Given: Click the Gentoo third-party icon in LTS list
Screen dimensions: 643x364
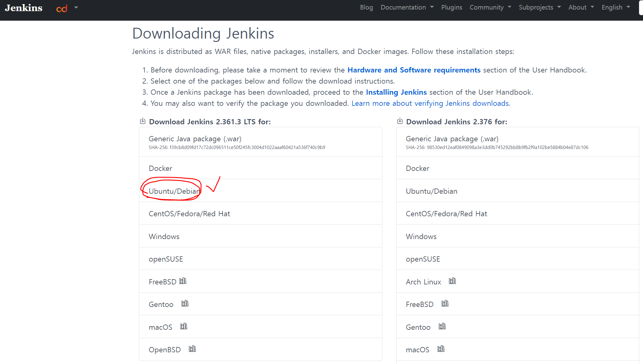Looking at the screenshot, I should point(185,304).
